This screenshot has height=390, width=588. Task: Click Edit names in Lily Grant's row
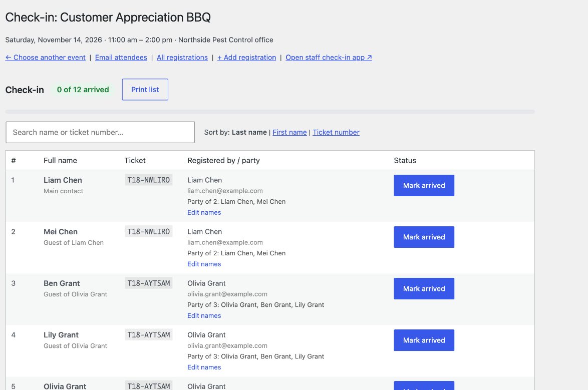(x=204, y=367)
